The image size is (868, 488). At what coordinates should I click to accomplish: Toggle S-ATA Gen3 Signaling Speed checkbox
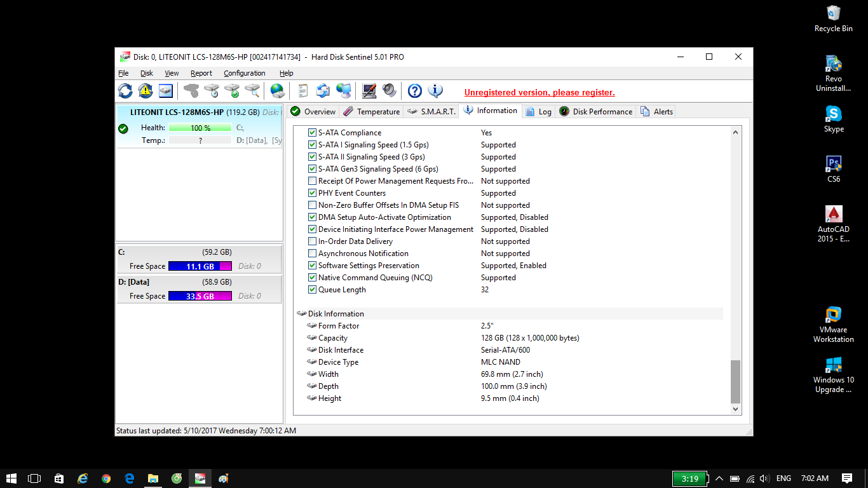click(x=312, y=169)
